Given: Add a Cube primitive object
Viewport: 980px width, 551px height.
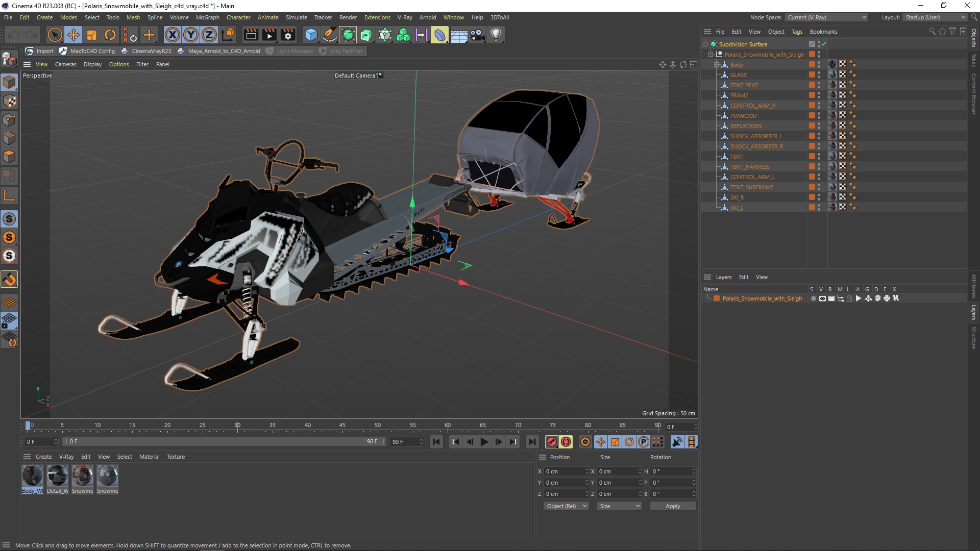Looking at the screenshot, I should point(311,35).
